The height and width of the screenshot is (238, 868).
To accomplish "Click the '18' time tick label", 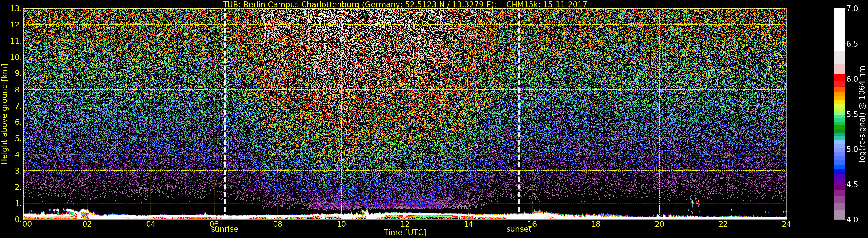I will click(x=596, y=224).
